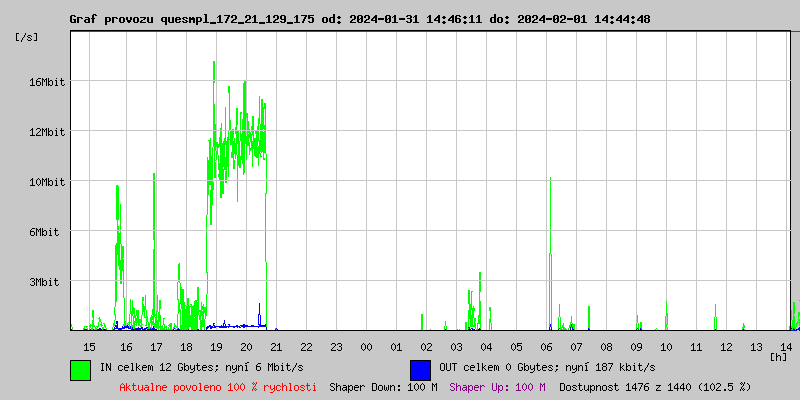Click the red 'Aktualne povoleno 100 % rychlosti' text

tap(218, 387)
